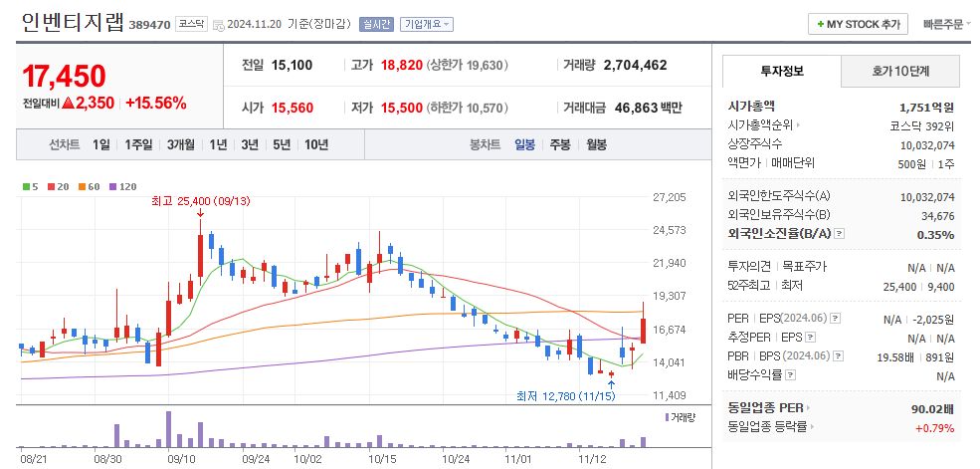Click the 코스닥 market badge
The width and height of the screenshot is (980, 469).
tap(191, 24)
